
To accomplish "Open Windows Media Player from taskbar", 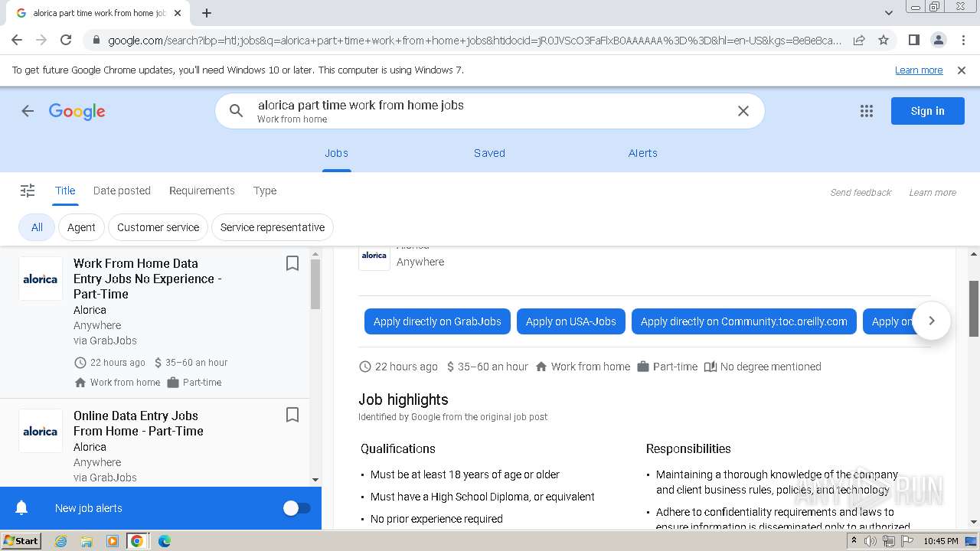I will (113, 541).
